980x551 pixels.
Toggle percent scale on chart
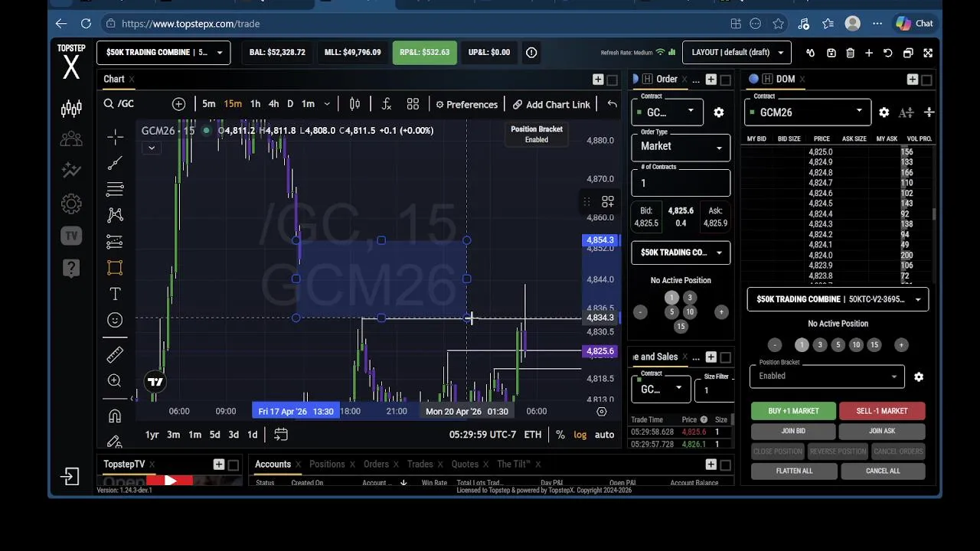coord(560,435)
